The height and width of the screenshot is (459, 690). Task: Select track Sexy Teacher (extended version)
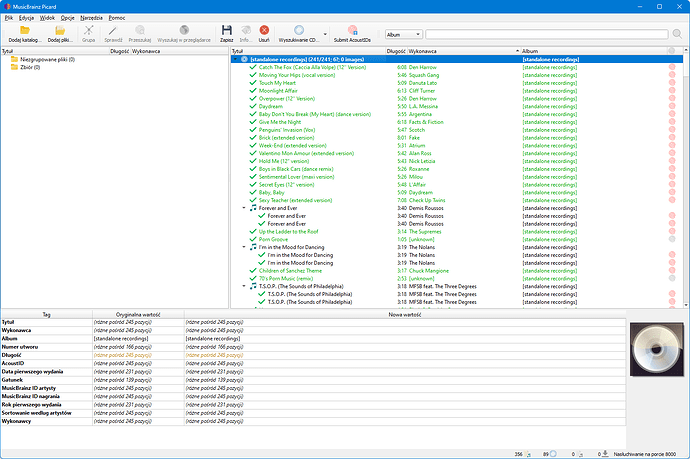(x=295, y=200)
